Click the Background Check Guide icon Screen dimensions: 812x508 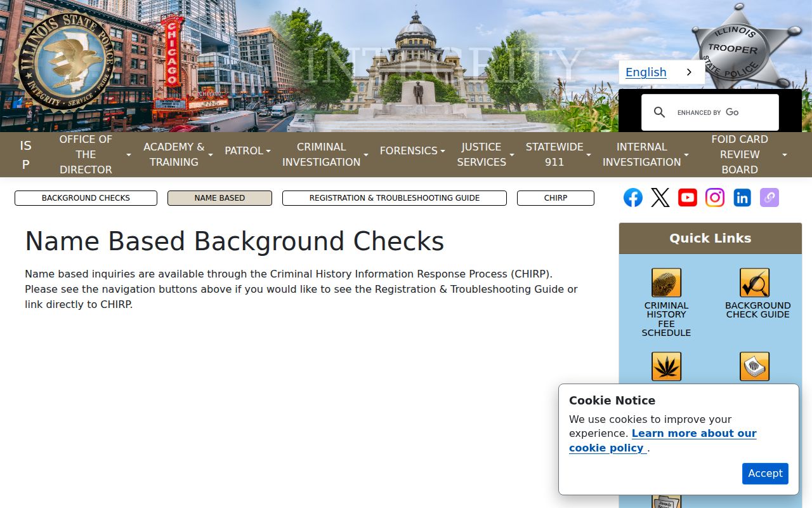[x=755, y=283]
